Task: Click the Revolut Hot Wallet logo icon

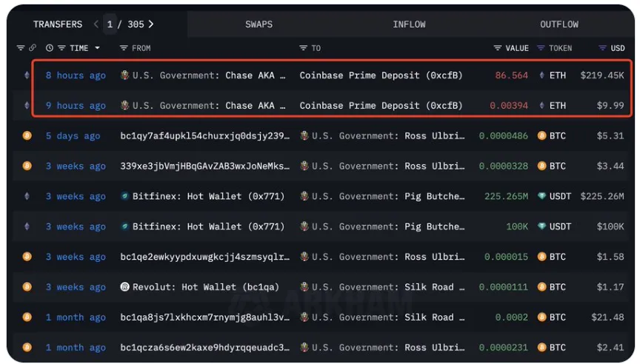Action: point(125,287)
